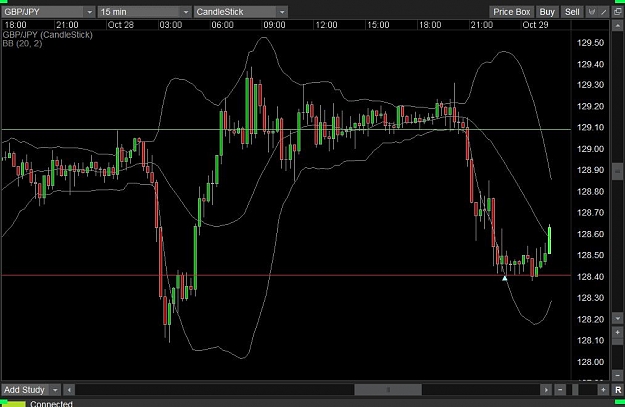
Task: Open the CandleStick chart type dropdown
Action: tap(240, 12)
